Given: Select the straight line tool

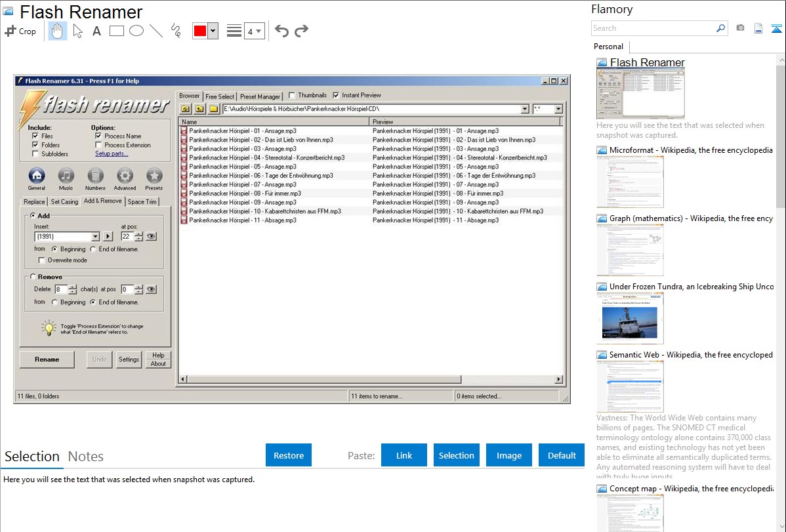Looking at the screenshot, I should pyautogui.click(x=156, y=31).
